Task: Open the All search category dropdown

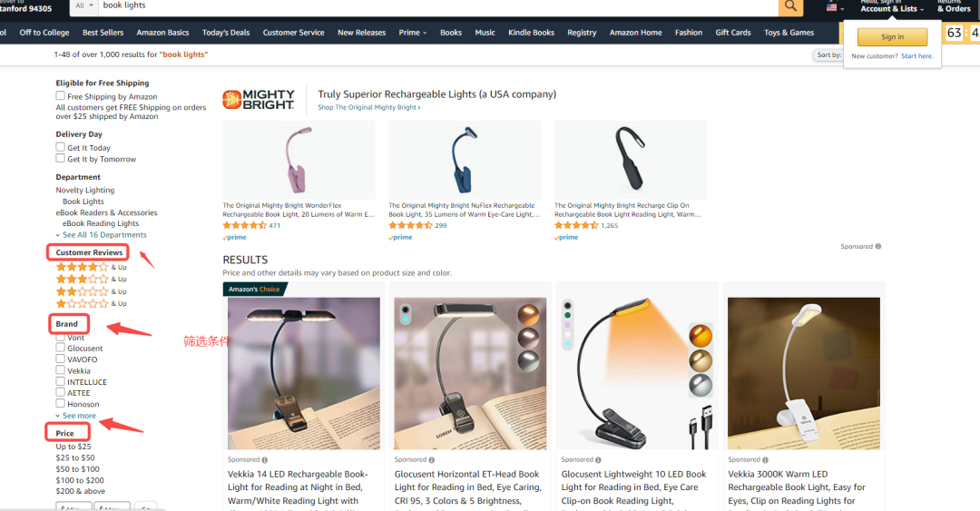Action: 83,5
